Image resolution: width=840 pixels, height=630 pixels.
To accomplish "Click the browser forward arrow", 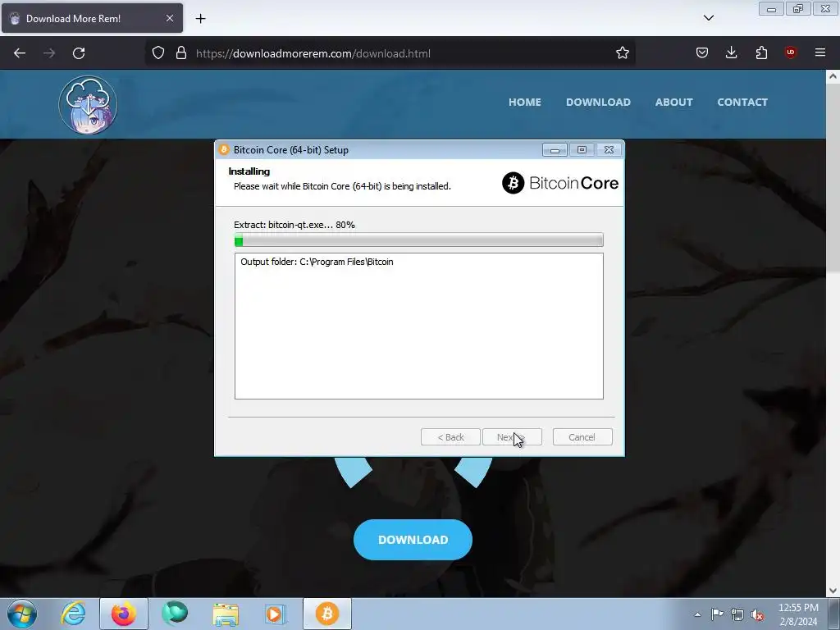I will pyautogui.click(x=49, y=53).
